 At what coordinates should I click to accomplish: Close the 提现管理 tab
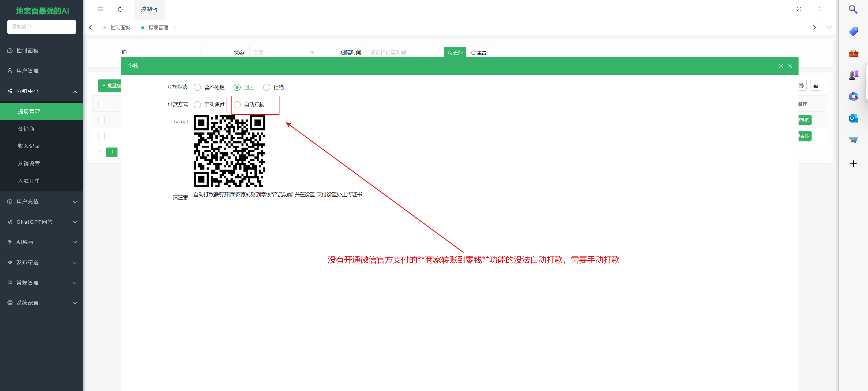174,28
